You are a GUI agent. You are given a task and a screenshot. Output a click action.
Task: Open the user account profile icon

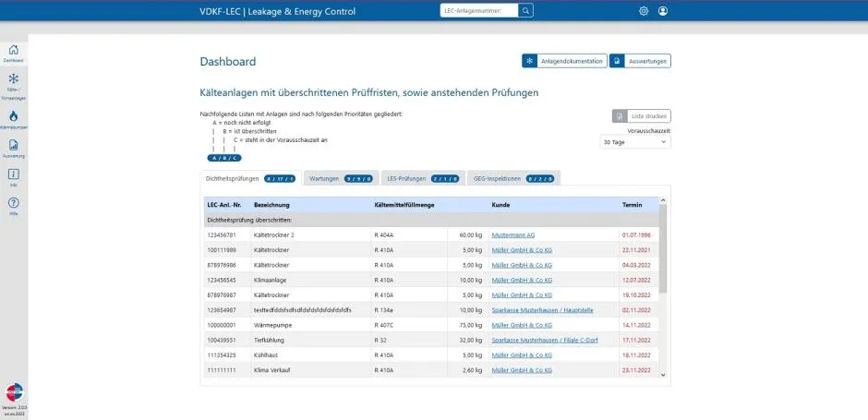click(x=663, y=10)
